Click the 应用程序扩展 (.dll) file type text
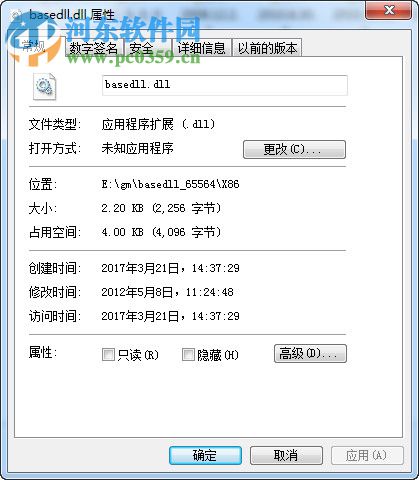This screenshot has height=480, width=419. (x=158, y=125)
